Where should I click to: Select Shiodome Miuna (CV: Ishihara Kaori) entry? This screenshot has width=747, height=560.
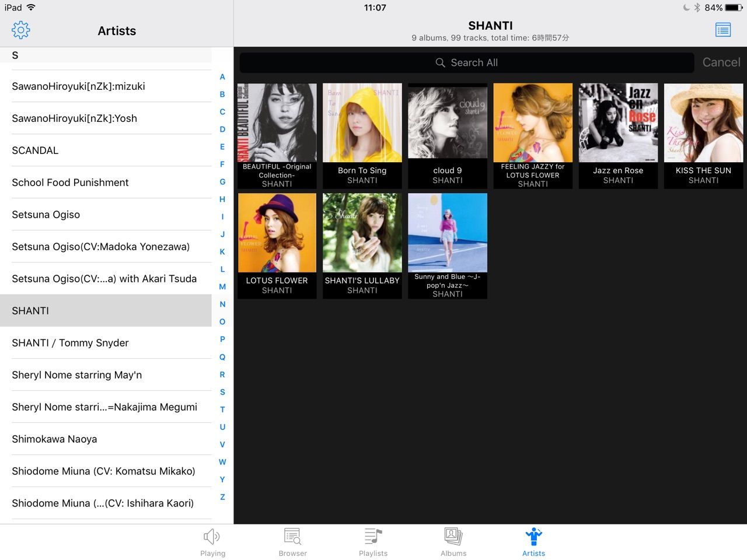(x=106, y=503)
